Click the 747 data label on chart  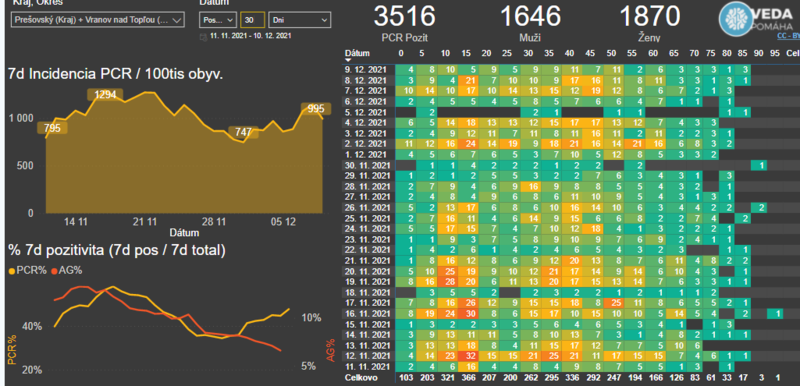click(243, 132)
